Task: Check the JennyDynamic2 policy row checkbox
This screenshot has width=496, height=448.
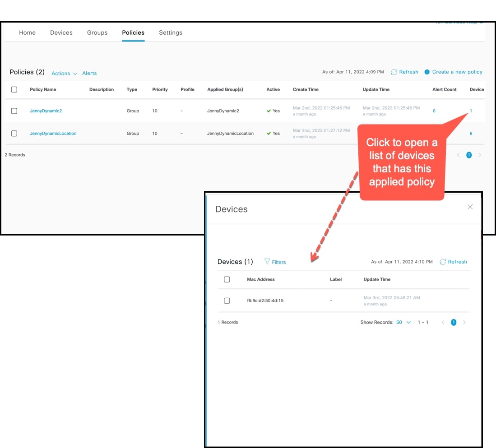Action: pyautogui.click(x=14, y=111)
